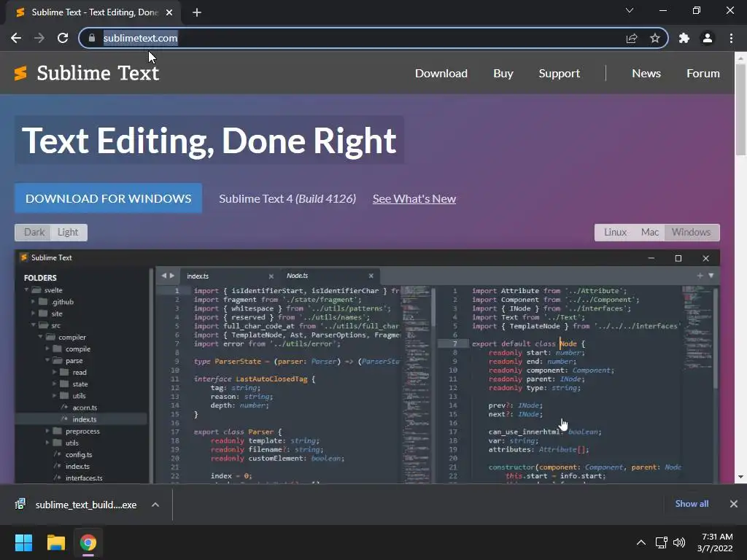Open the See What's New link
This screenshot has height=560, width=747.
pyautogui.click(x=414, y=198)
